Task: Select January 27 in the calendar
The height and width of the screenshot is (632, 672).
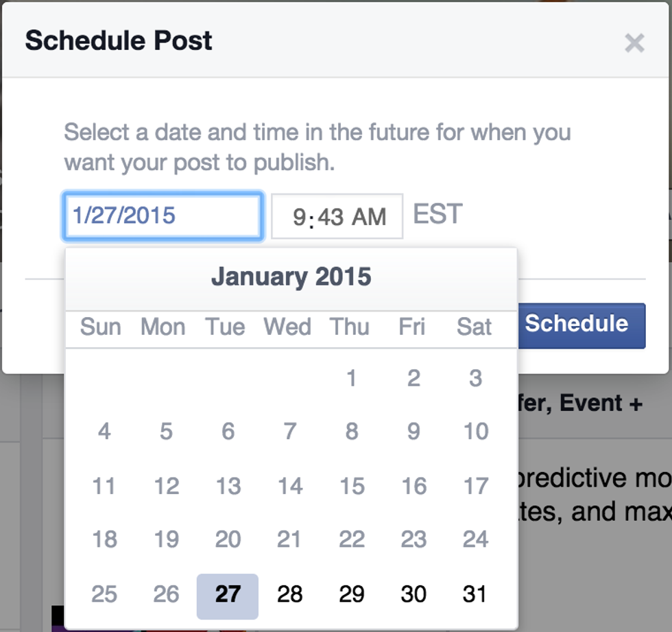Action: click(228, 594)
